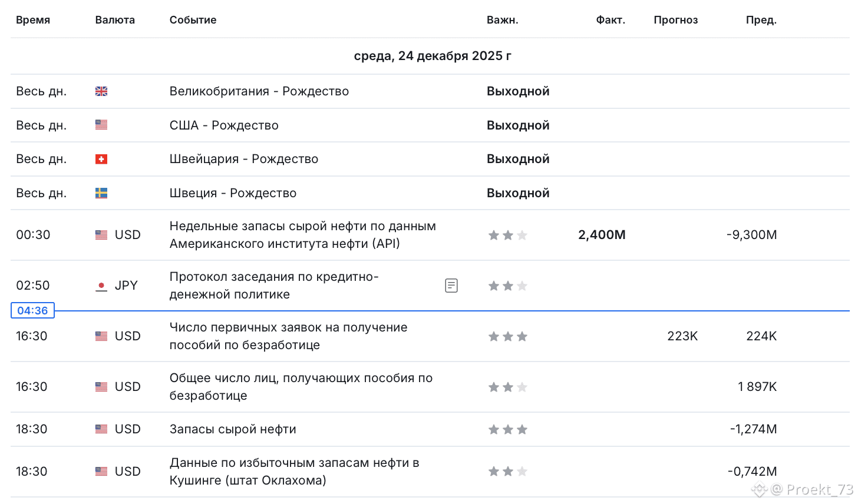Click the 04:36 current time marker
This screenshot has width=858, height=504.
click(32, 310)
